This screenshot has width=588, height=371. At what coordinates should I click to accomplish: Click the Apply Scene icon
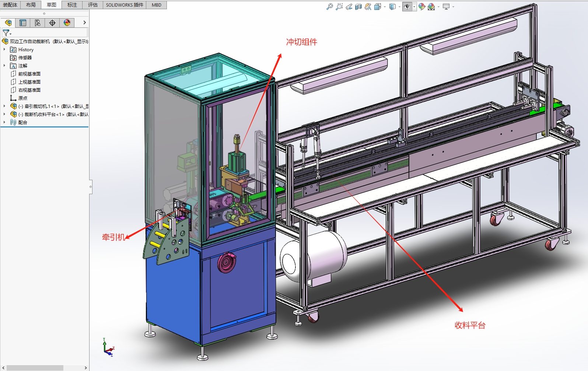(x=431, y=7)
